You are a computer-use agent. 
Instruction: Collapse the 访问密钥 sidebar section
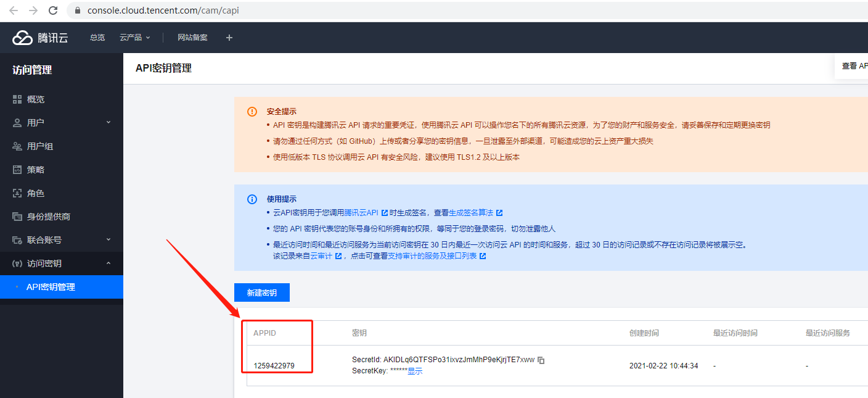point(108,263)
